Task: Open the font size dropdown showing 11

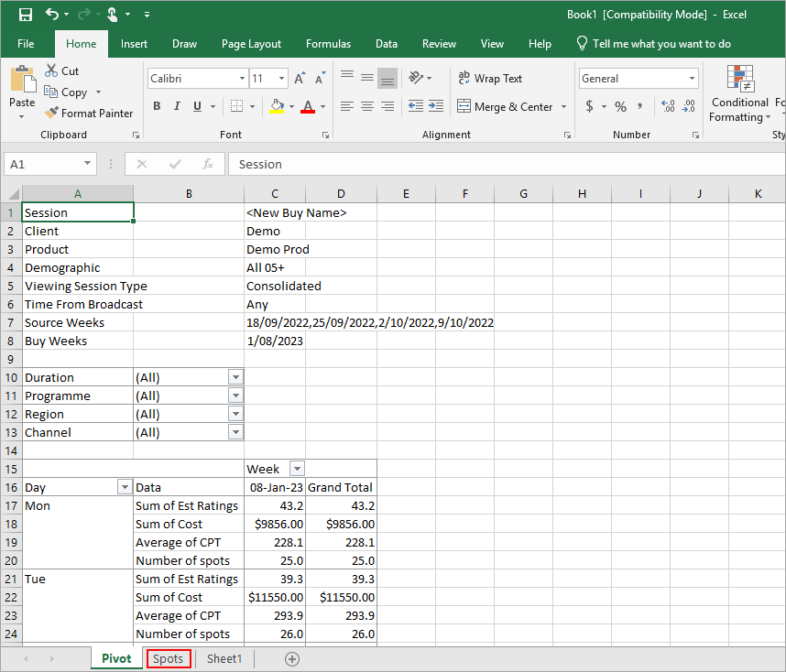Action: click(x=282, y=79)
